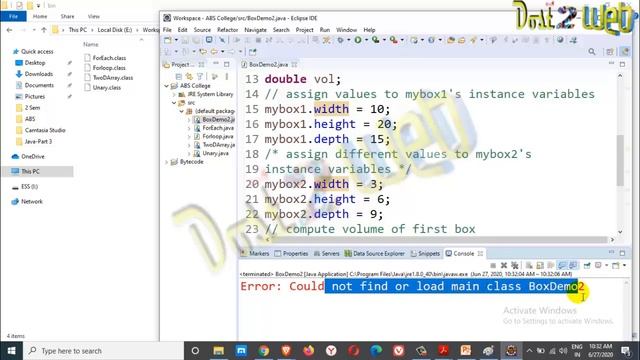Click the Open Perspective icon

[x=610, y=51]
